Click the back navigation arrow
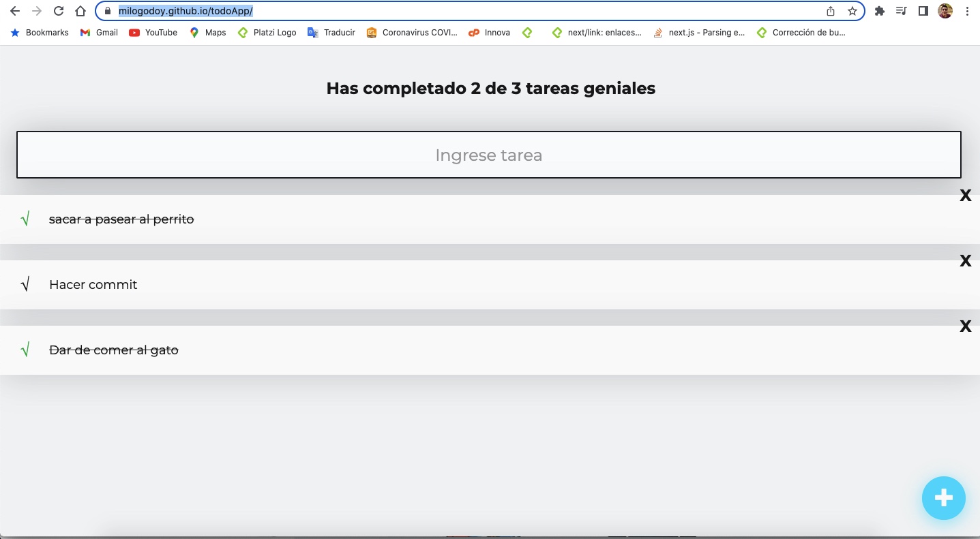 [15, 11]
